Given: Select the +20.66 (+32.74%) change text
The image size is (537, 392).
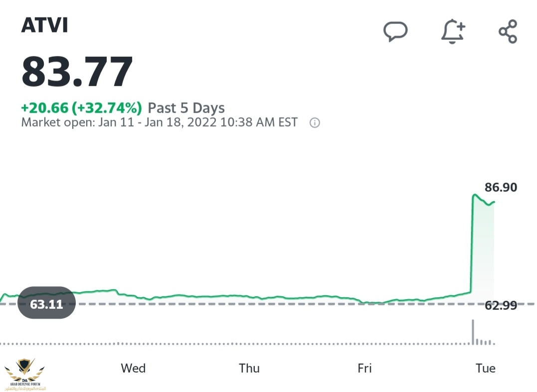Looking at the screenshot, I should click(x=81, y=108).
